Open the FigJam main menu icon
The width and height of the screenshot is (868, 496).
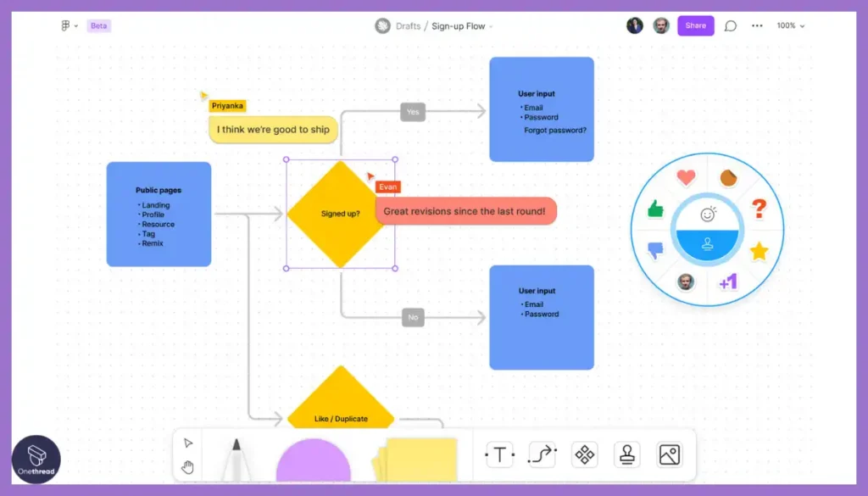point(65,25)
